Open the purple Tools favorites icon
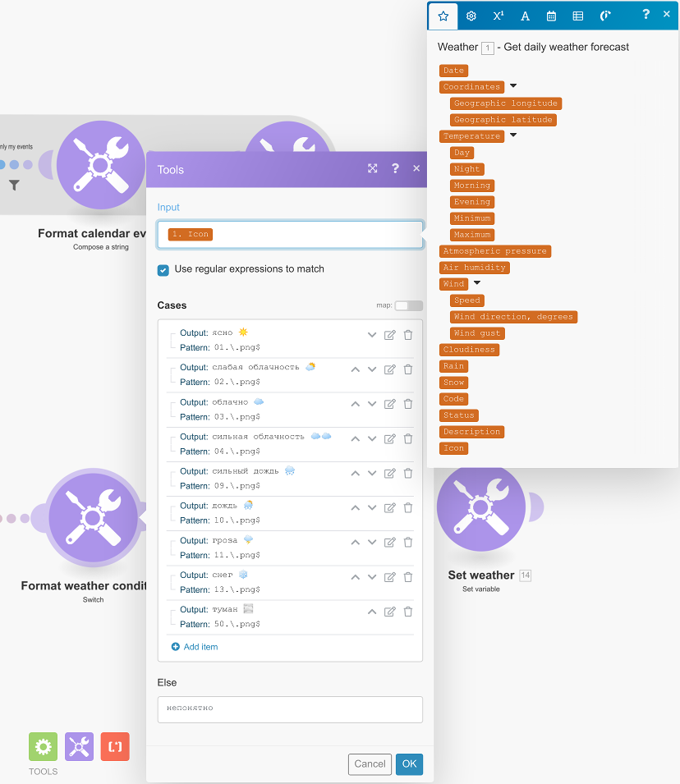Image resolution: width=680 pixels, height=784 pixels. coord(79,746)
